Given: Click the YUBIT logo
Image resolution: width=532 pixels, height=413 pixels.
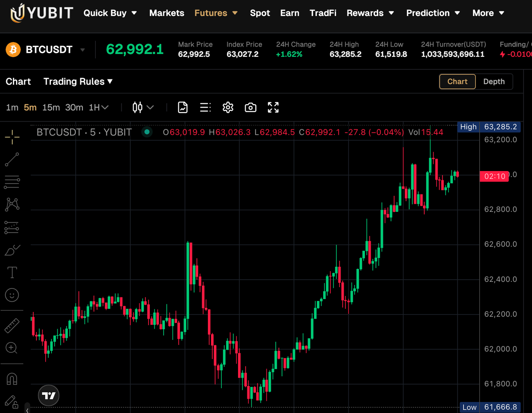Looking at the screenshot, I should [42, 13].
